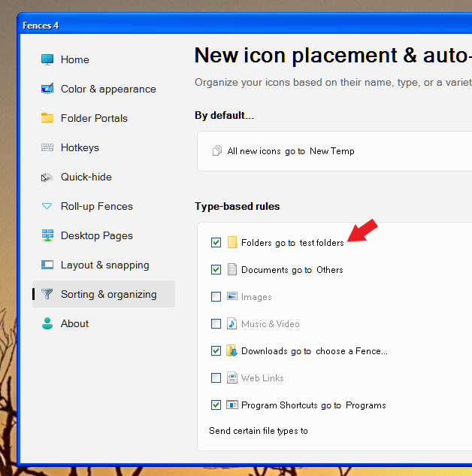Image resolution: width=472 pixels, height=476 pixels.
Task: Click the copy icon beside All new icons
Action: point(217,150)
